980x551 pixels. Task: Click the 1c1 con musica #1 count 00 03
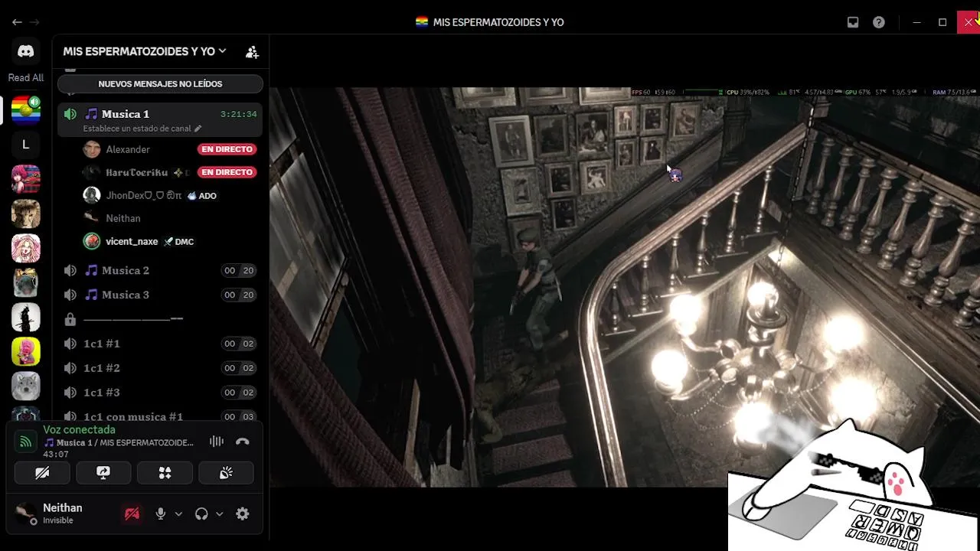coord(238,416)
